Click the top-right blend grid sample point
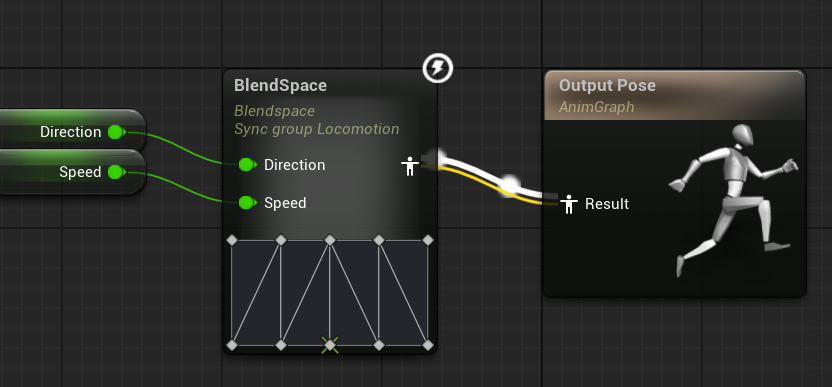The image size is (832, 387). (x=428, y=240)
